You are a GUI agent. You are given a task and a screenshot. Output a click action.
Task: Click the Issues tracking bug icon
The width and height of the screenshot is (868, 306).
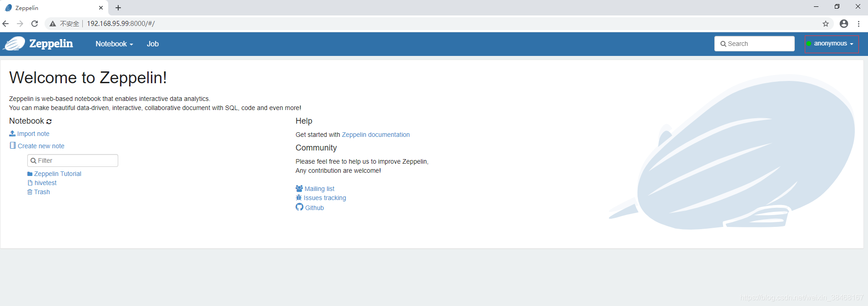(x=299, y=197)
